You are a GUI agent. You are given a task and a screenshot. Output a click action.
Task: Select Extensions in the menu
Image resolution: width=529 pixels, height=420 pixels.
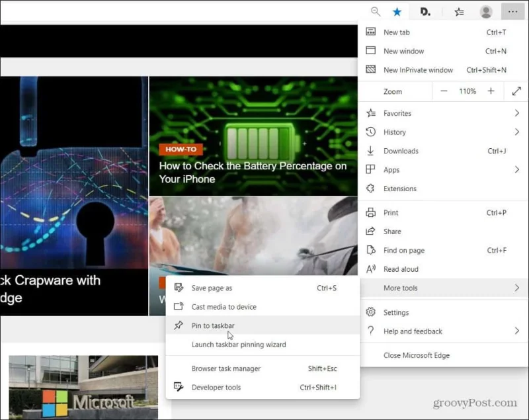click(442, 189)
